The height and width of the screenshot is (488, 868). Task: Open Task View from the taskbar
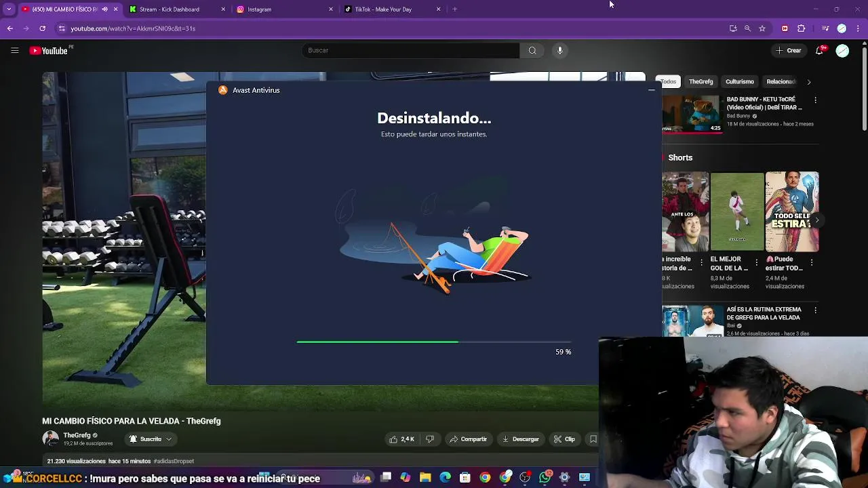(x=386, y=478)
